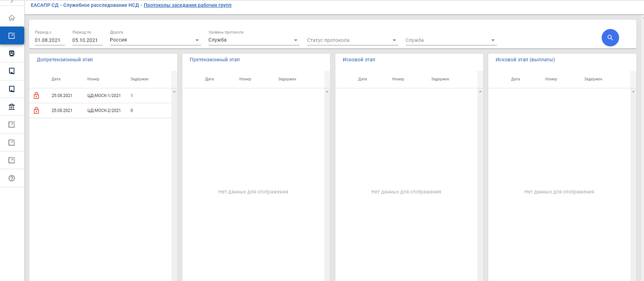Image resolution: width=644 pixels, height=281 pixels.
Task: Click delay count 1 in ЦД-МОСК-1/2021 row
Action: (x=132, y=96)
